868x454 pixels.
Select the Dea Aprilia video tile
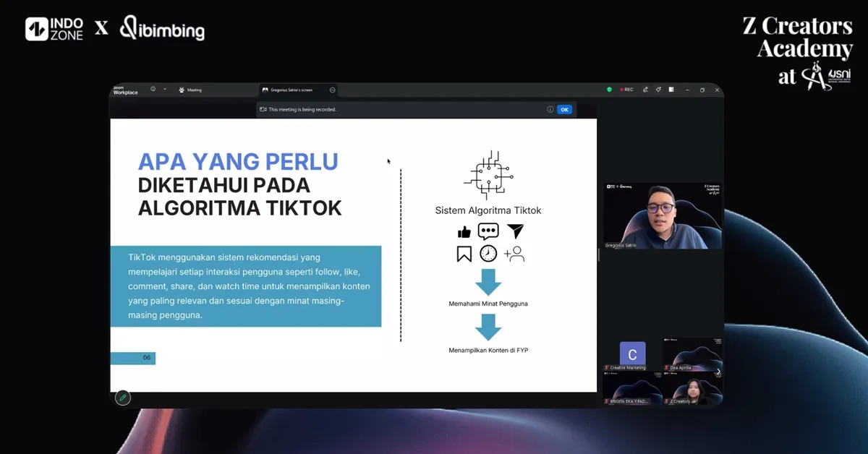click(x=693, y=354)
